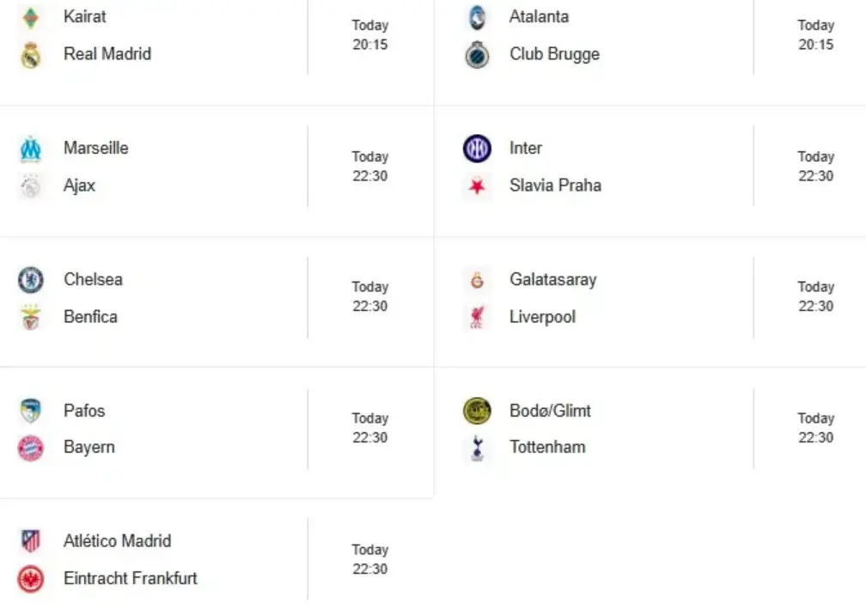Screen dimensions: 866x616
Task: Select the Eintracht Frankfurt crest
Action: (x=31, y=579)
